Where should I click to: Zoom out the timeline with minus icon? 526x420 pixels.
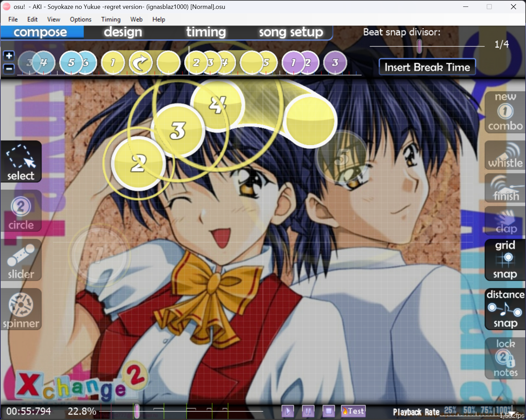tap(9, 69)
